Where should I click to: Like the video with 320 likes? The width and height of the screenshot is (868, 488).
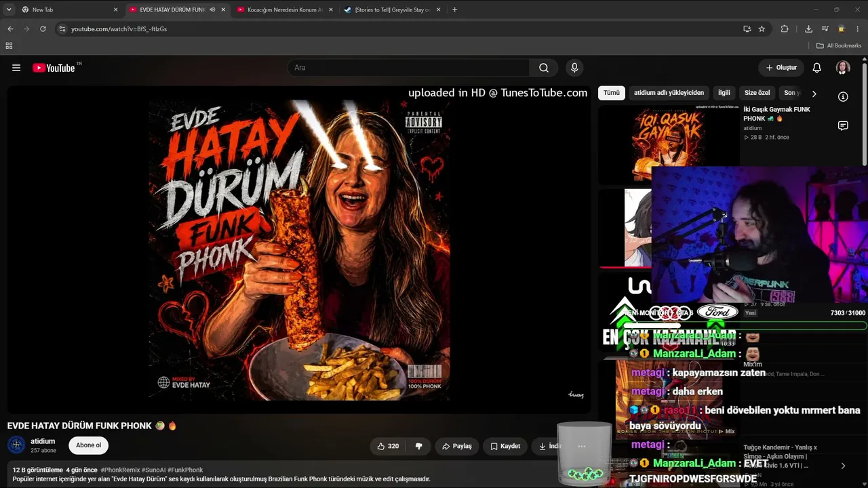click(x=388, y=446)
